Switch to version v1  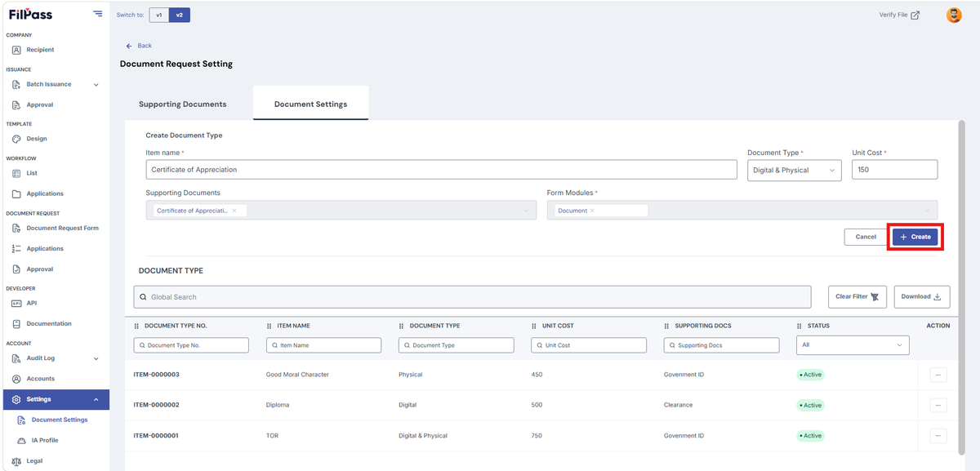[159, 15]
